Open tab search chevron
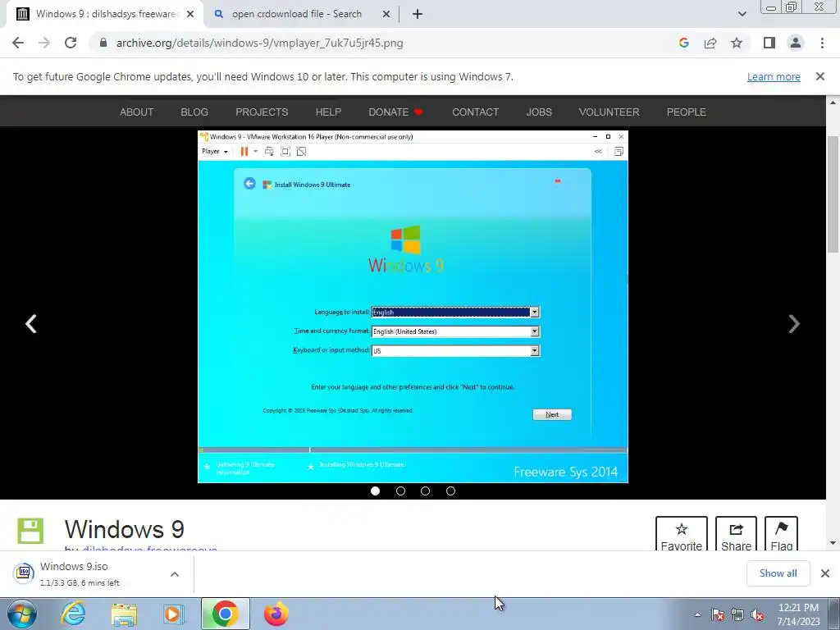This screenshot has height=630, width=840. pos(742,14)
